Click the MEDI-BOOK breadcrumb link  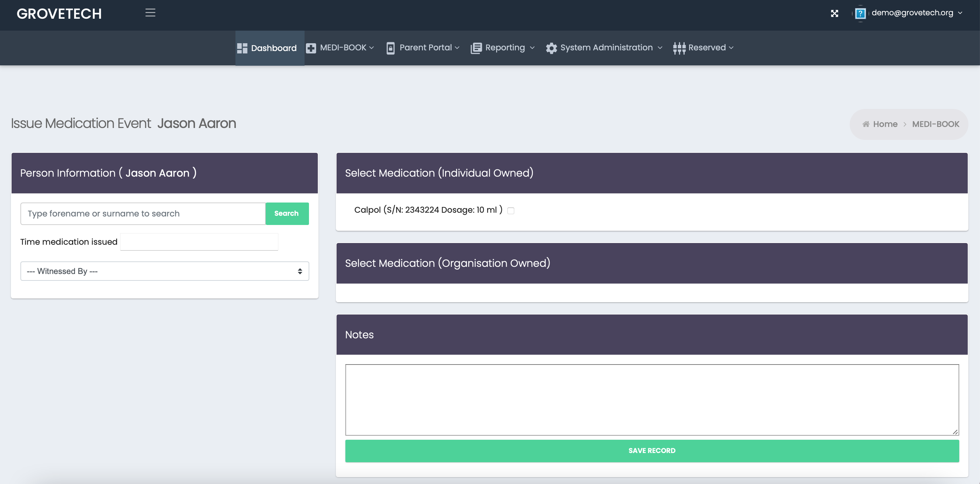(x=935, y=124)
